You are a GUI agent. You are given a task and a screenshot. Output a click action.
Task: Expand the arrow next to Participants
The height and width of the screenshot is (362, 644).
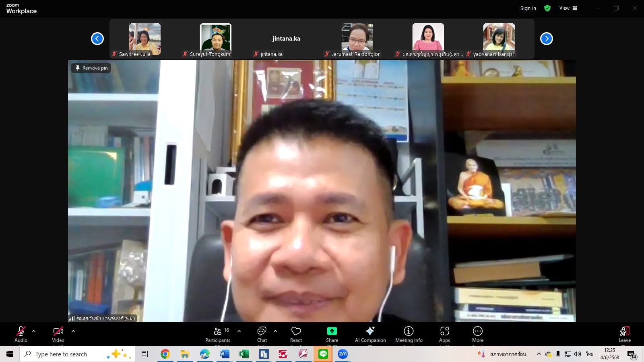click(x=239, y=331)
